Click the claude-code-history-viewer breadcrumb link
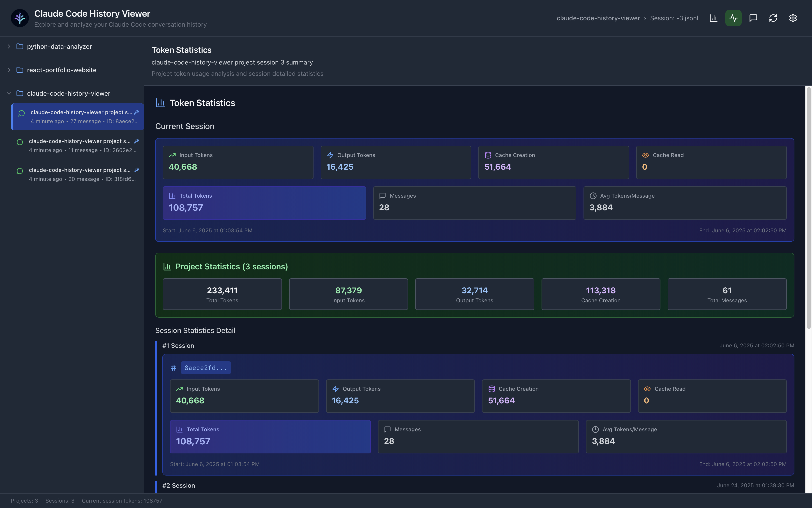 (x=598, y=18)
